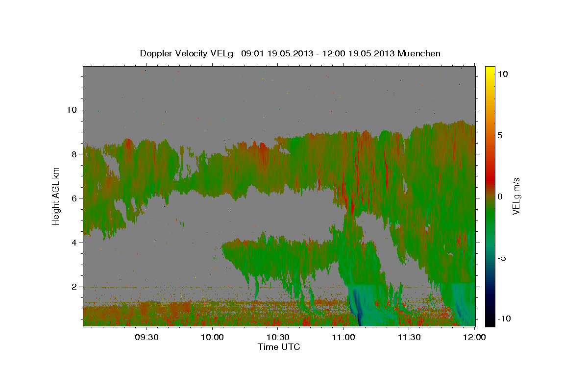
Task: Click the colorbar tick label 5
Action: 501,135
